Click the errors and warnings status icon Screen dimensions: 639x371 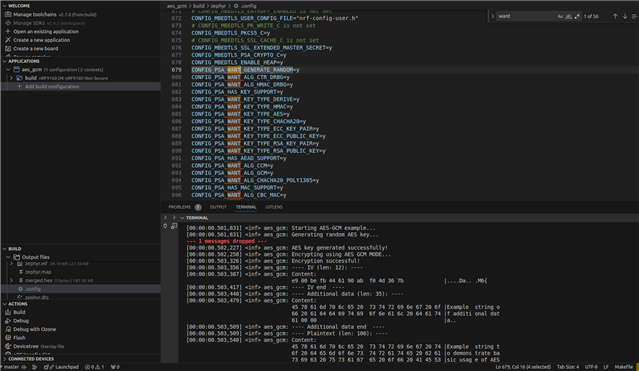click(94, 367)
